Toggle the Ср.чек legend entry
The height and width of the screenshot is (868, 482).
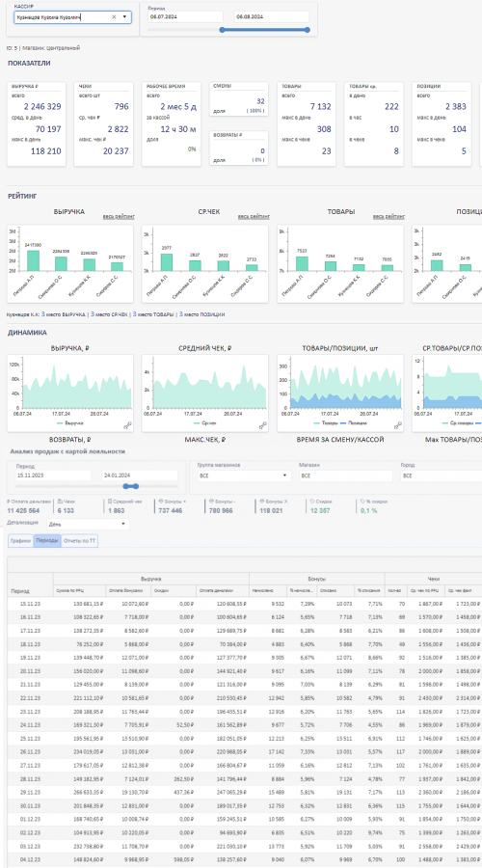(205, 422)
